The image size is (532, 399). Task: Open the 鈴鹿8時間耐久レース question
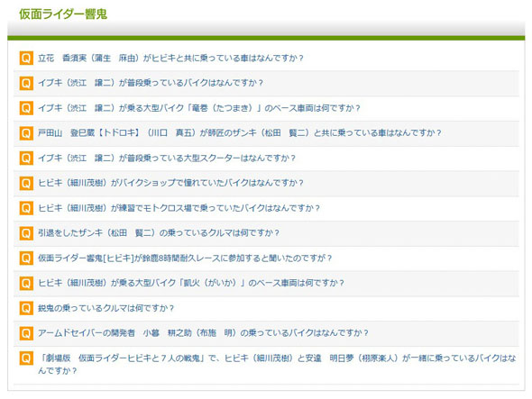coord(185,258)
